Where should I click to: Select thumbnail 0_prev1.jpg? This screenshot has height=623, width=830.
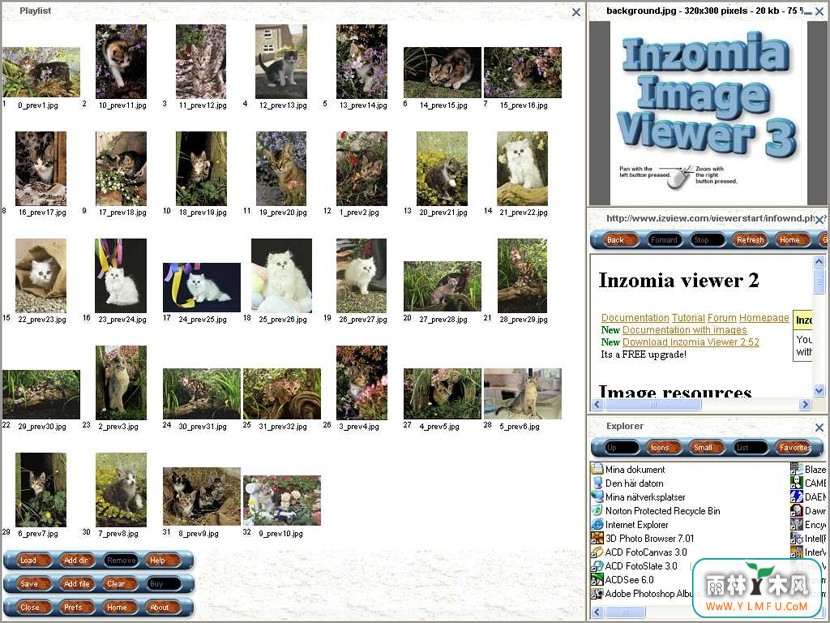(41, 72)
